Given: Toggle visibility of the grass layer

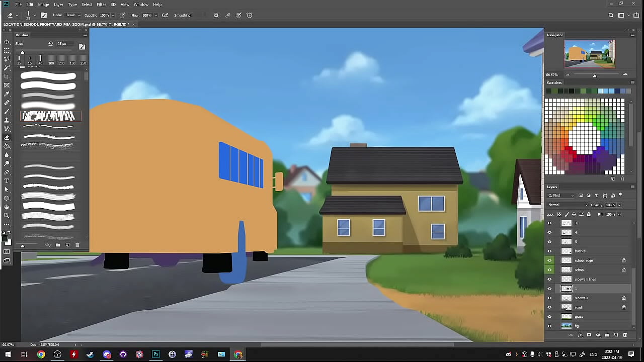Looking at the screenshot, I should [x=549, y=316].
